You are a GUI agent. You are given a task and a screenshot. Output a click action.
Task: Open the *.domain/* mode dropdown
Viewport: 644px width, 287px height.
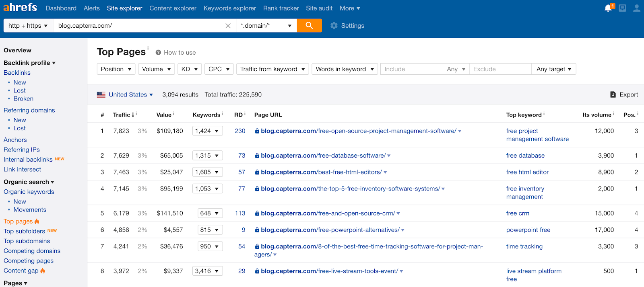pyautogui.click(x=266, y=25)
